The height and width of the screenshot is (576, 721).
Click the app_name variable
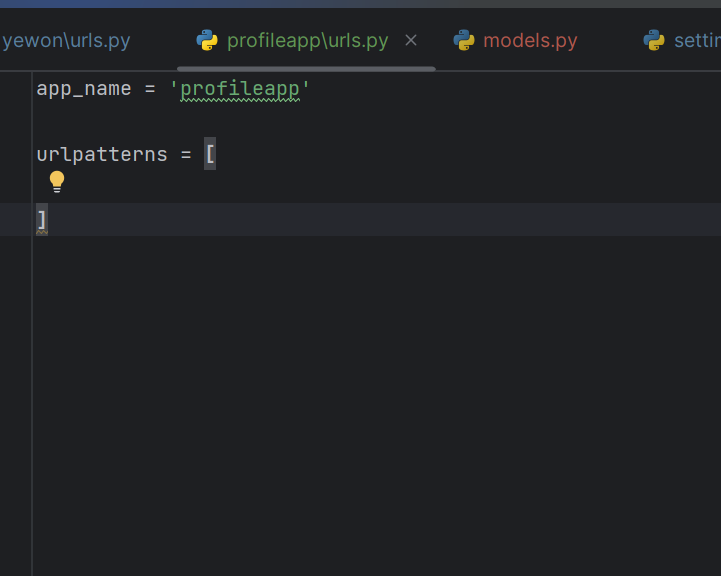pyautogui.click(x=84, y=89)
